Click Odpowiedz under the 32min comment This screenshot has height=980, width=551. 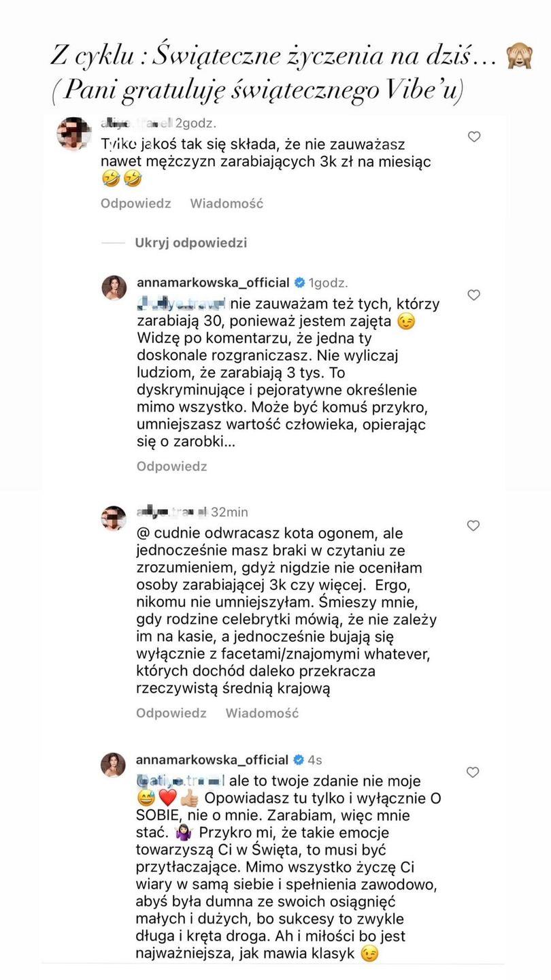(x=171, y=713)
